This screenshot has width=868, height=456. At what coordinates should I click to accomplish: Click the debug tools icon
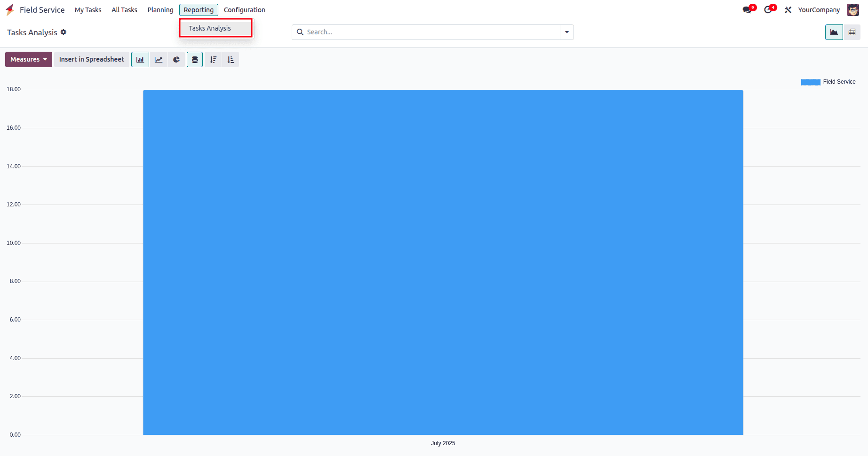coord(788,10)
